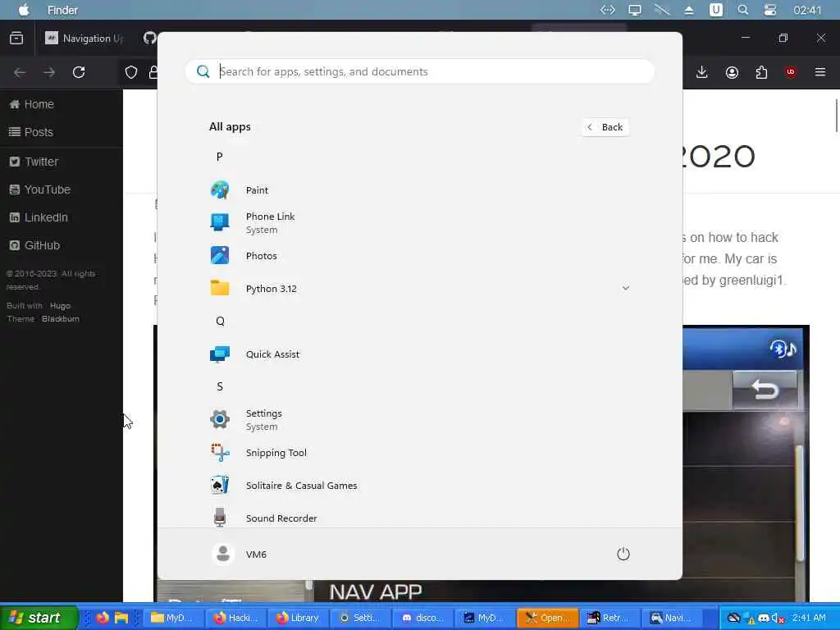Screen dimensions: 840x630
Task: Switch to Retr... taskbar item
Action: [609, 618]
